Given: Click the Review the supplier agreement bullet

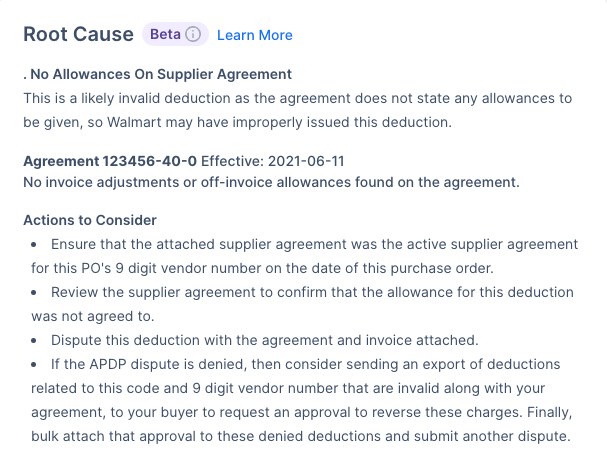Looking at the screenshot, I should pos(302,304).
